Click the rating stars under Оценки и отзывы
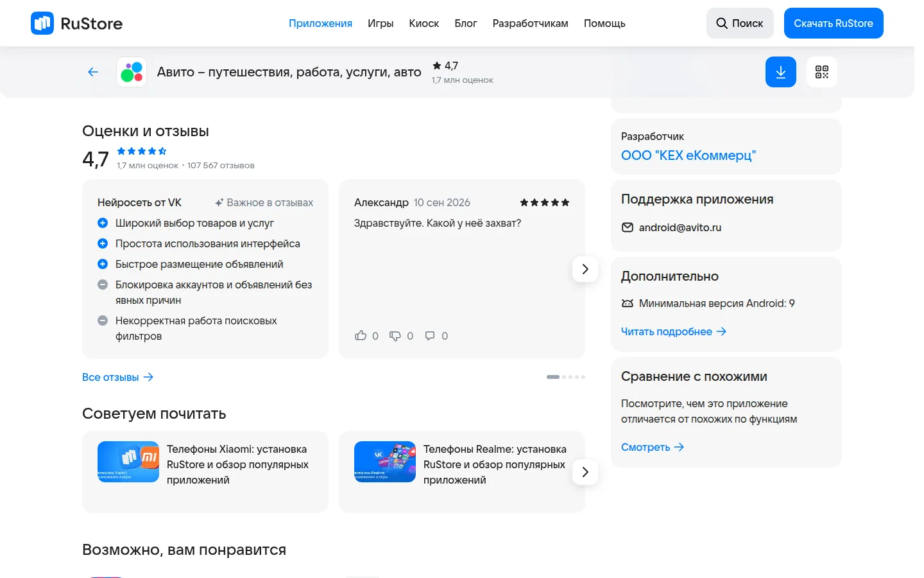 (x=142, y=151)
